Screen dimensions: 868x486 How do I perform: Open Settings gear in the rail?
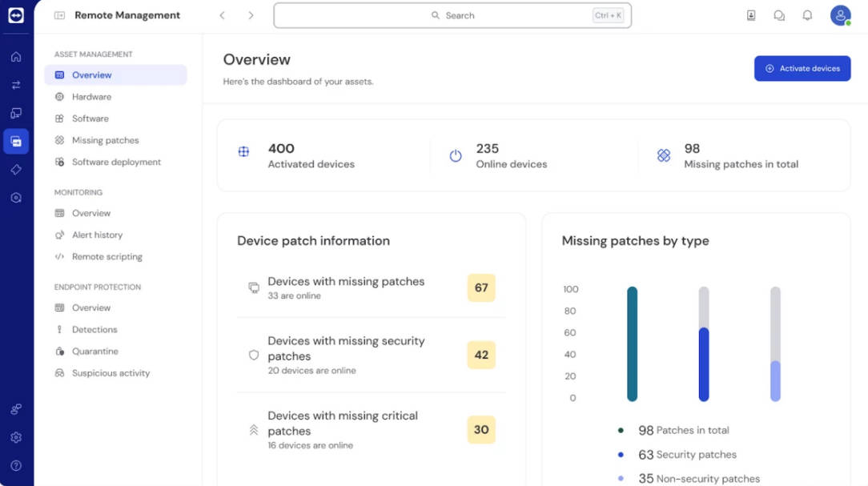pyautogui.click(x=16, y=437)
